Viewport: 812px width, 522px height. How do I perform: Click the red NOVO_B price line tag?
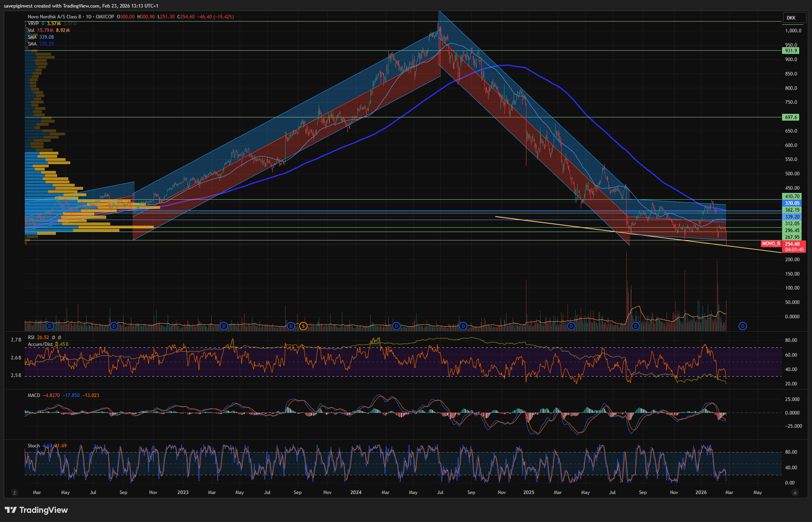click(x=770, y=244)
